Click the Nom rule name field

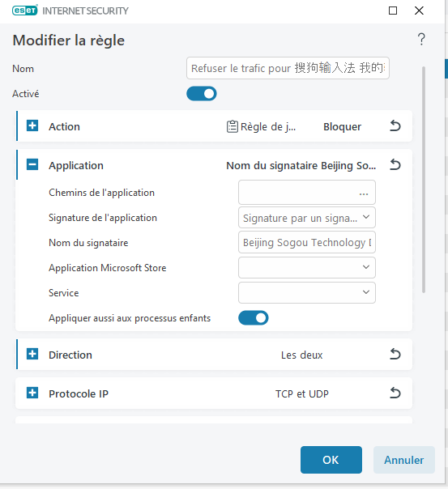288,68
